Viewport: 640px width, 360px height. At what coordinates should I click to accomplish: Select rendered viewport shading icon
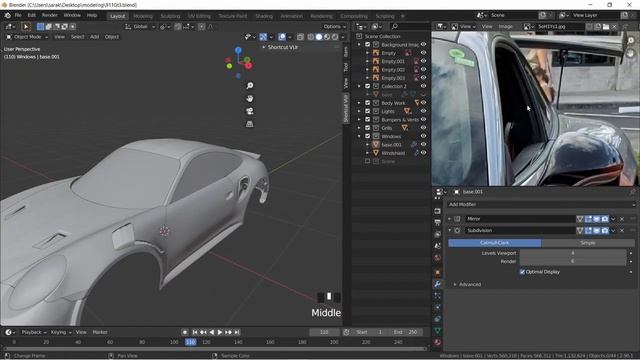tap(335, 37)
